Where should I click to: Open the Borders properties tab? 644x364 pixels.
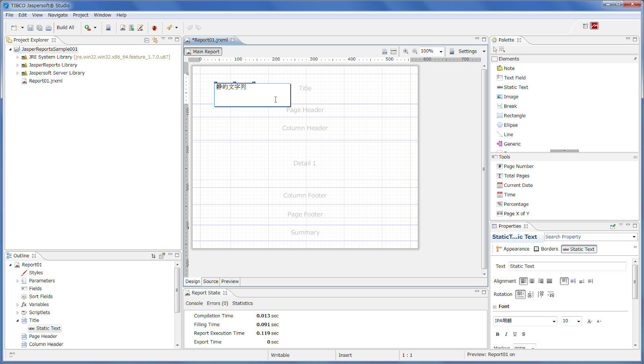tap(546, 249)
